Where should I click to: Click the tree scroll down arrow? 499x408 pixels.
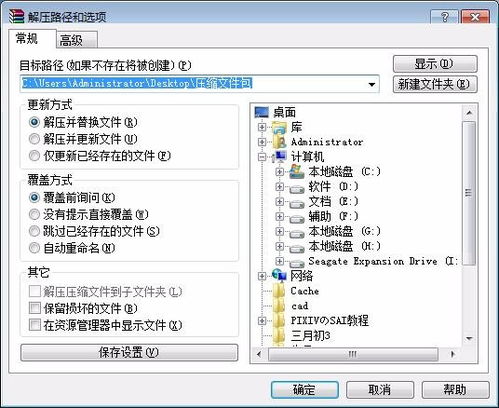click(469, 339)
